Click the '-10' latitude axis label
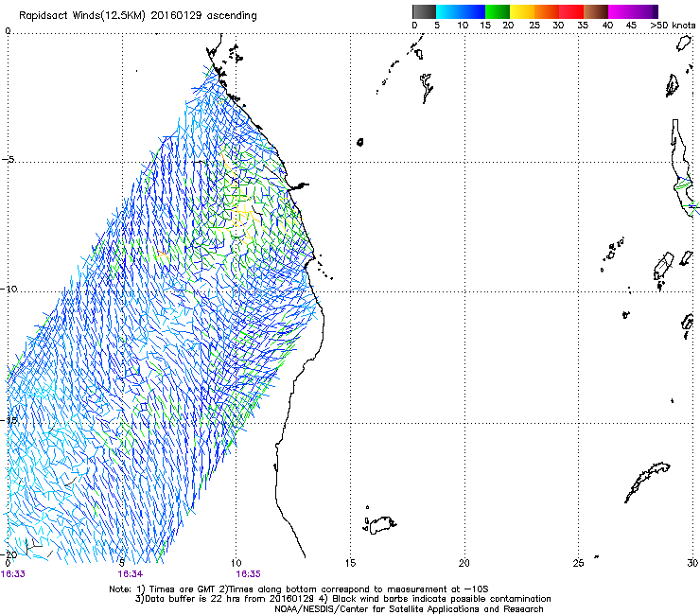Image resolution: width=700 pixels, height=615 pixels. 9,289
